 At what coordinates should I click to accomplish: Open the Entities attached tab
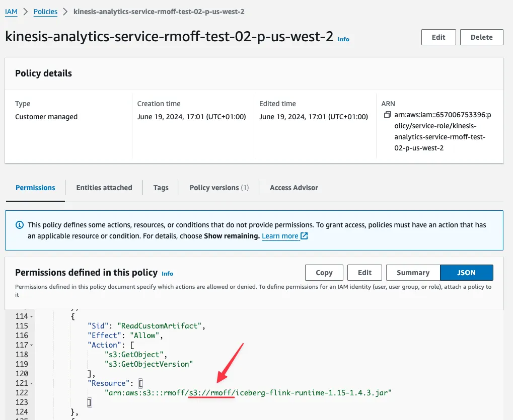104,188
